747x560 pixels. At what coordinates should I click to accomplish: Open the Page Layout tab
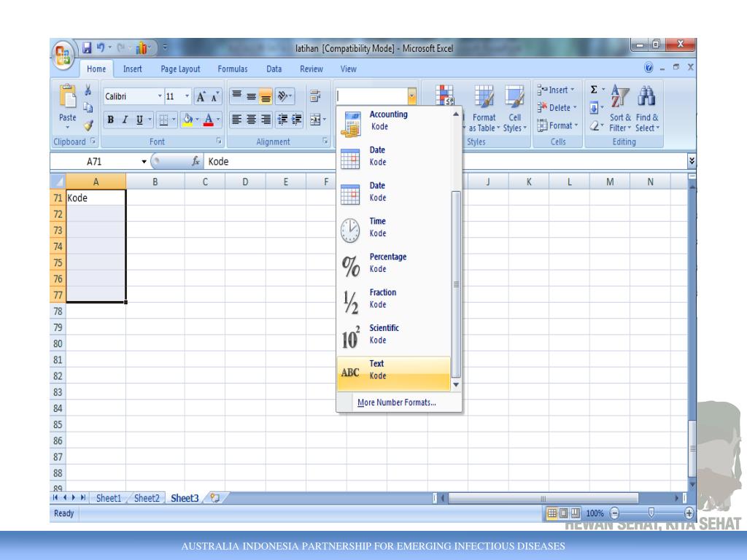pos(180,69)
